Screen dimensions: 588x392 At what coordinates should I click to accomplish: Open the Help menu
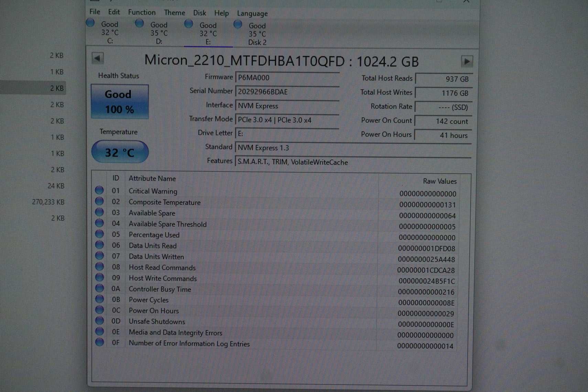pos(221,13)
